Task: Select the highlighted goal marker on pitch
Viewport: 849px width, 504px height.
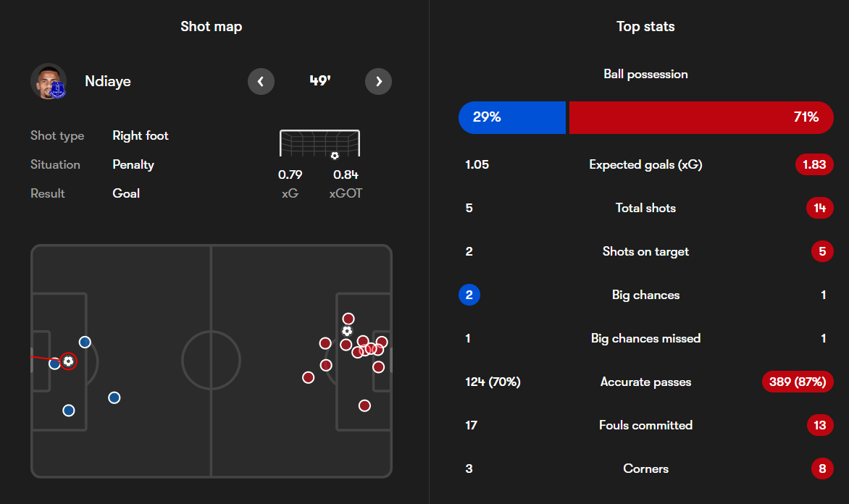Action: (x=68, y=361)
